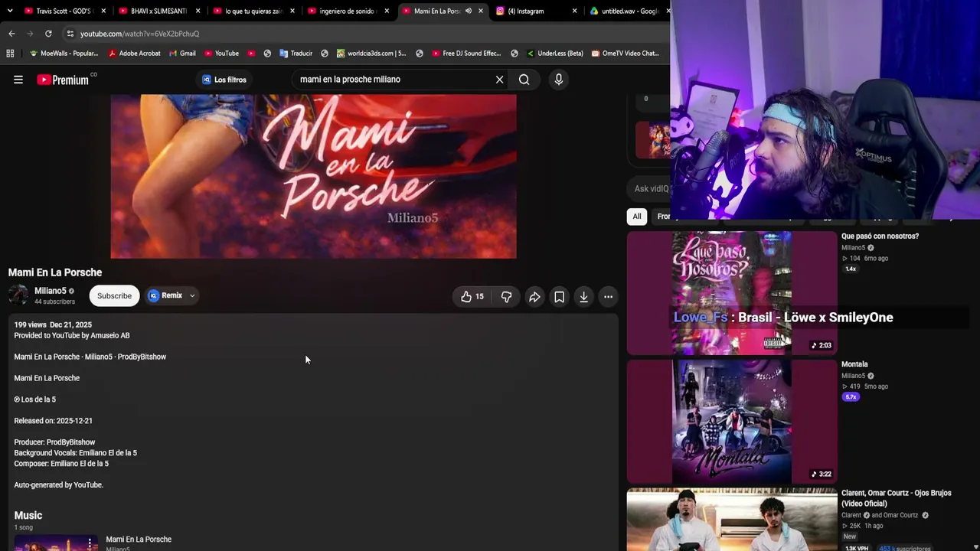Open the Free DJ Sound Effects bookmark
980x551 pixels.
[466, 54]
